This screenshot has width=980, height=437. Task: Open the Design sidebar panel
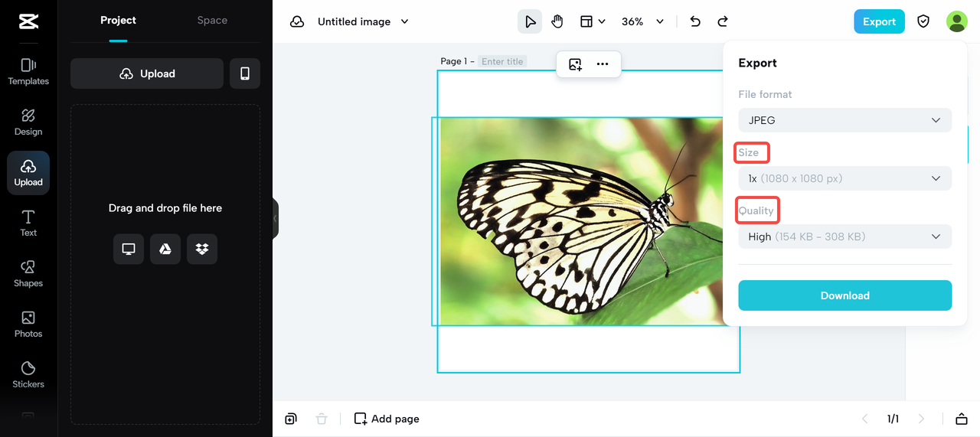point(28,122)
